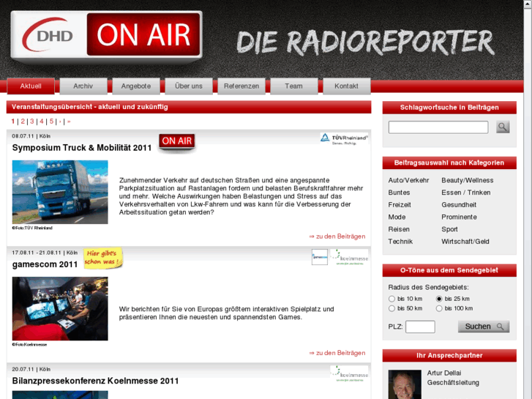Open the 'gamescom 2011' headline

coord(45,264)
